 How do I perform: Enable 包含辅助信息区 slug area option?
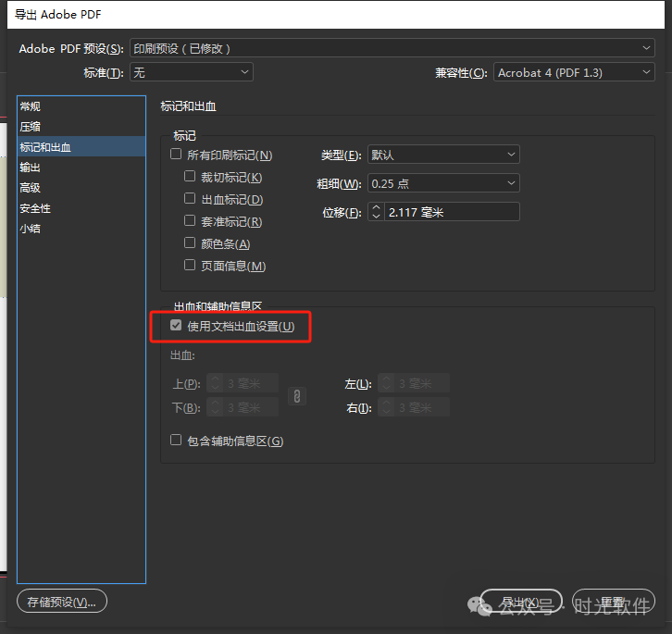point(176,441)
